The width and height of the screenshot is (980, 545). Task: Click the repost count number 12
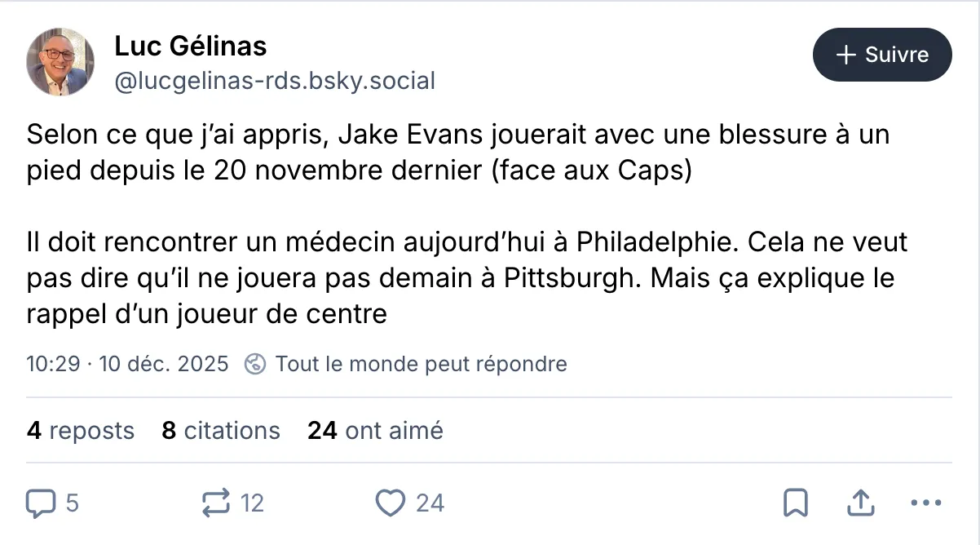[252, 503]
